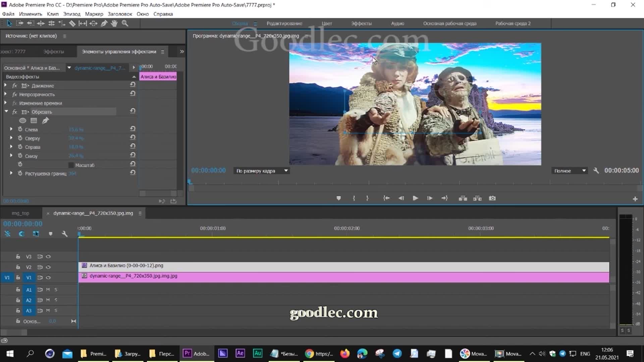This screenshot has width=644, height=362.
Task: Open По размеру кадра zoom dropdown
Action: pos(262,171)
